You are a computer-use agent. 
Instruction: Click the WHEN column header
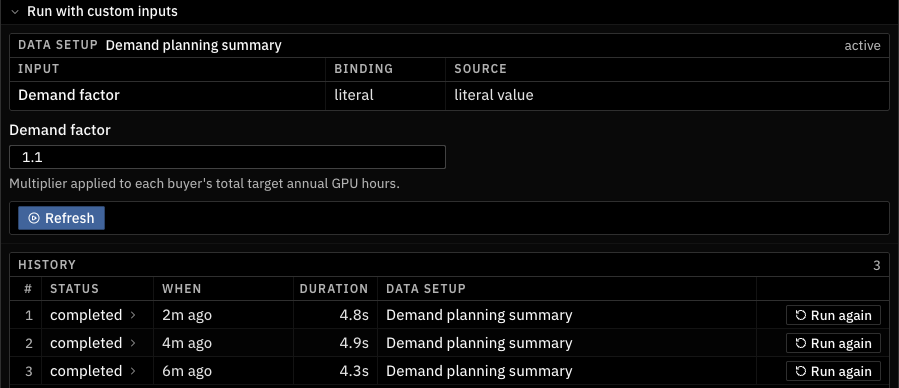(182, 289)
